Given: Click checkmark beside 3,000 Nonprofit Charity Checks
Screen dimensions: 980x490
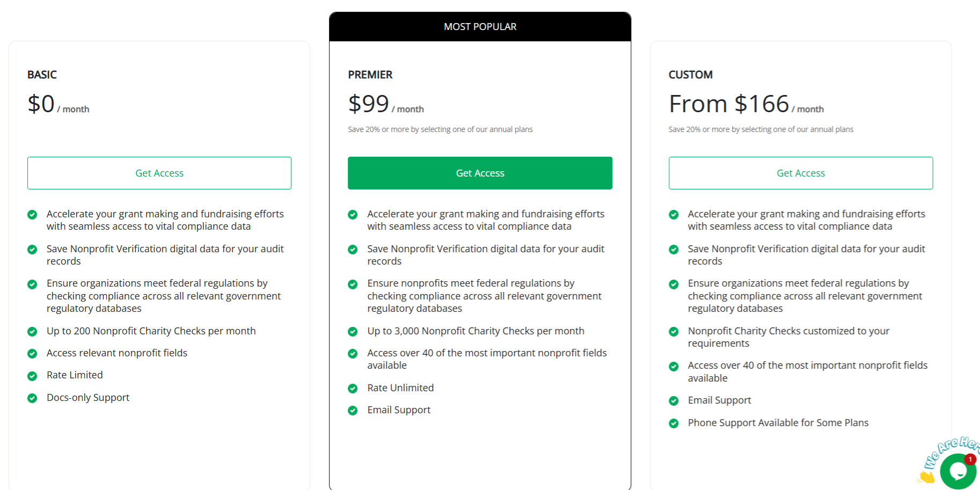Looking at the screenshot, I should [x=353, y=331].
